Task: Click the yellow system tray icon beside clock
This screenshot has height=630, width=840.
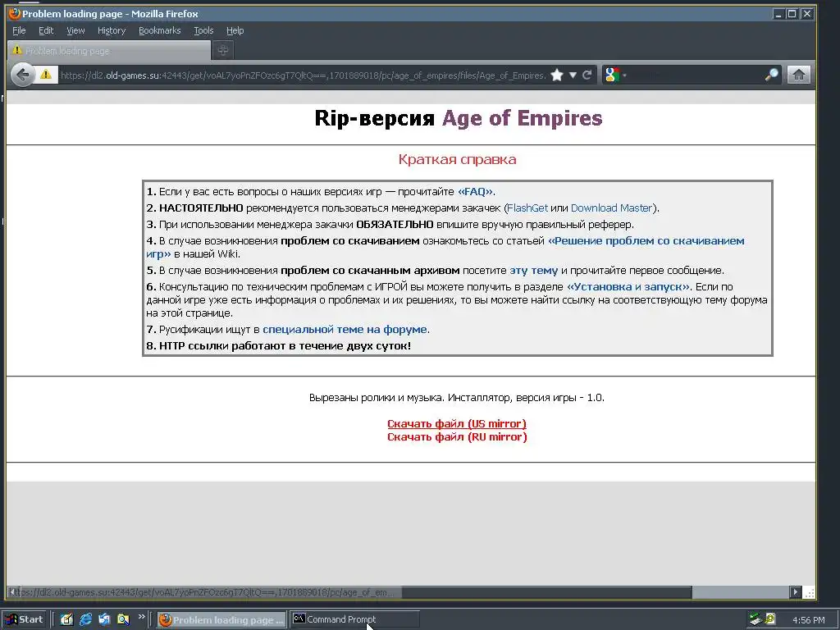Action: pos(770,619)
